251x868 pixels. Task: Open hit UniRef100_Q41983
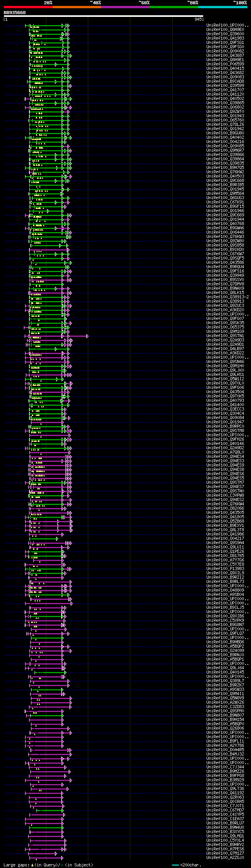(225, 38)
